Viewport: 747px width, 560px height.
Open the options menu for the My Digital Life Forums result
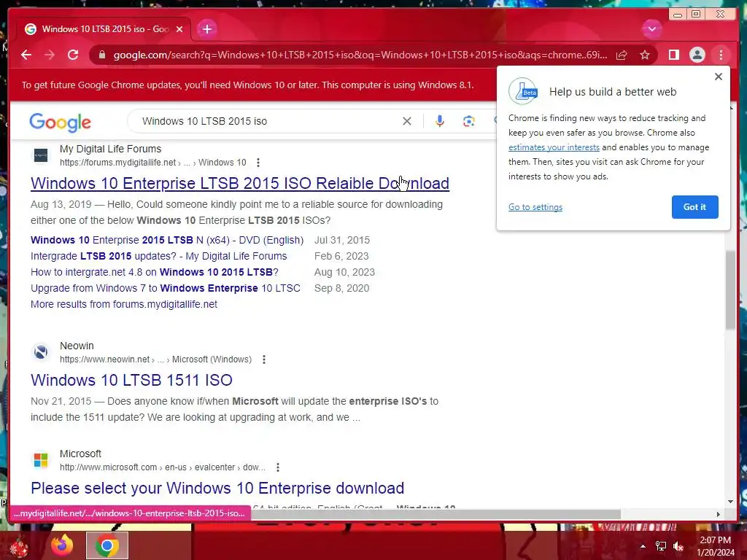click(258, 163)
